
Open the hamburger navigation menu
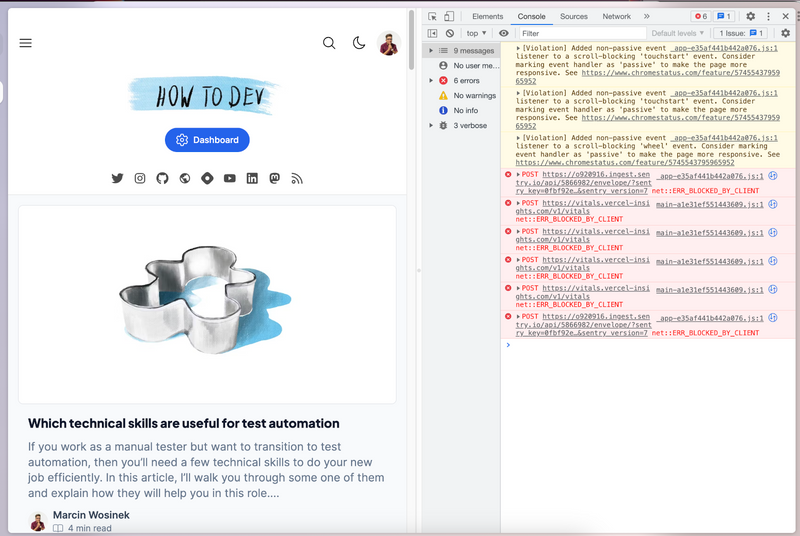pyautogui.click(x=26, y=43)
